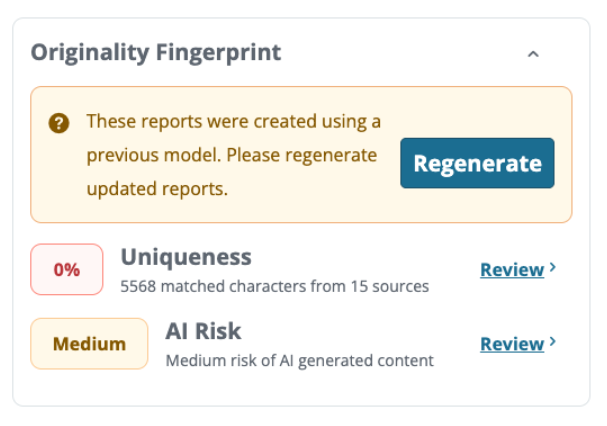Screen dimensions: 607x426
Task: Click the arrow beside the AI Risk Review link
Action: tap(553, 343)
